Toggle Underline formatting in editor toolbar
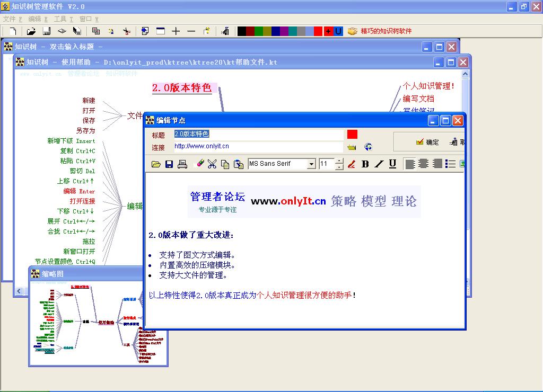The width and height of the screenshot is (543, 392). click(x=392, y=164)
